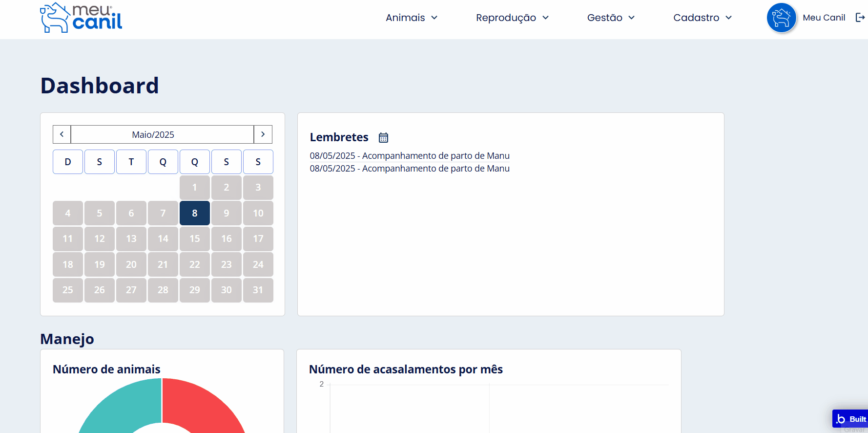
Task: Expand the Gestão dropdown menu
Action: [x=610, y=18]
